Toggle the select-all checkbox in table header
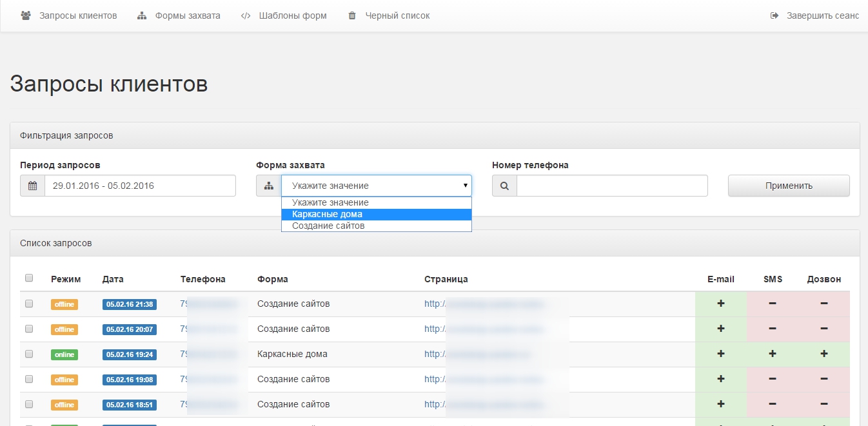This screenshot has width=868, height=426. 29,278
